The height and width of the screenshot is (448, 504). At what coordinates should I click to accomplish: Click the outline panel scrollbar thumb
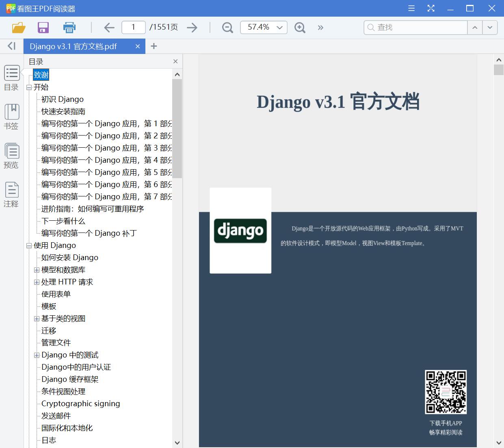177,129
